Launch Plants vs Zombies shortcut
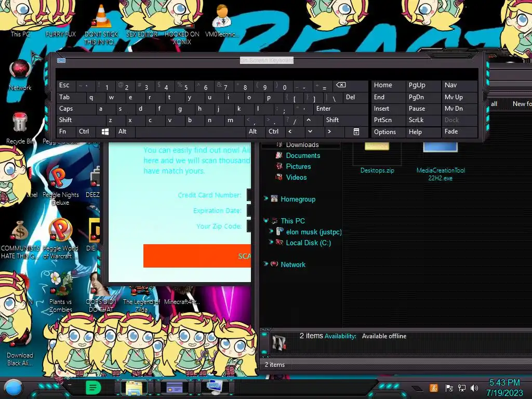This screenshot has height=399, width=532. point(60,292)
